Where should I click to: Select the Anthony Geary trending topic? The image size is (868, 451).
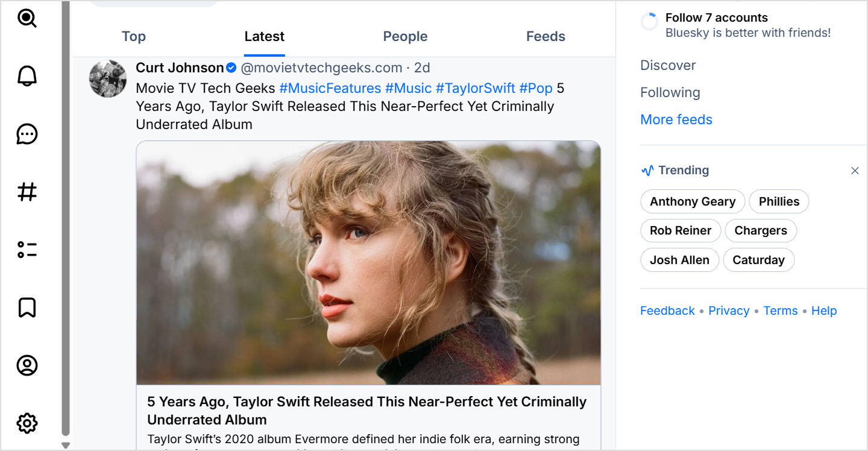pos(693,202)
